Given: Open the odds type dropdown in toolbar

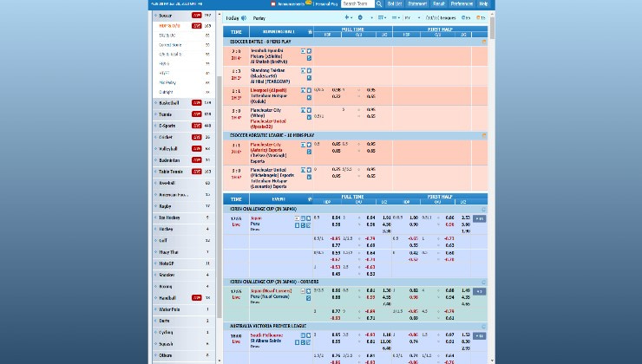Looking at the screenshot, I should click(x=413, y=18).
